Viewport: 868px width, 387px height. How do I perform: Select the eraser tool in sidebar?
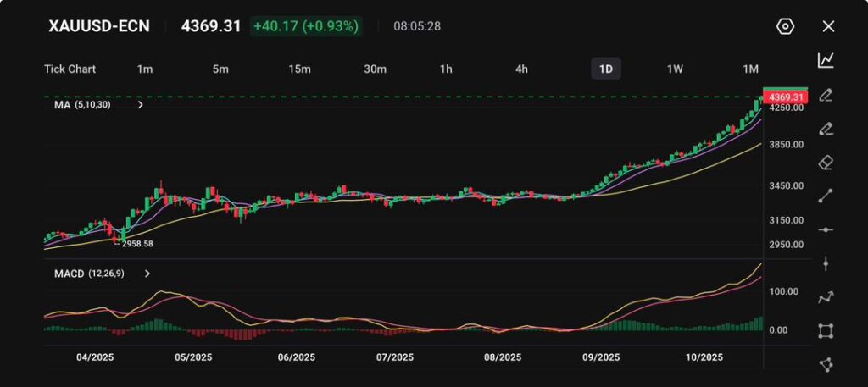point(826,162)
